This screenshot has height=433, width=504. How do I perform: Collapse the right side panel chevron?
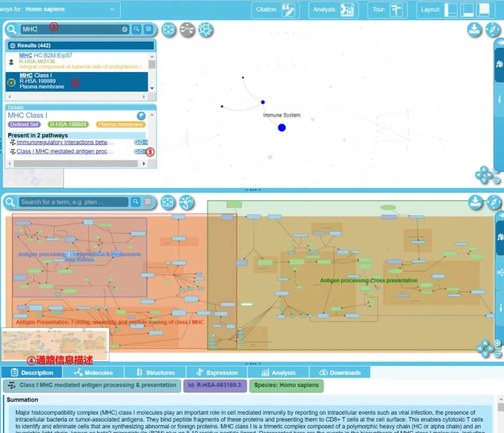pos(501,42)
